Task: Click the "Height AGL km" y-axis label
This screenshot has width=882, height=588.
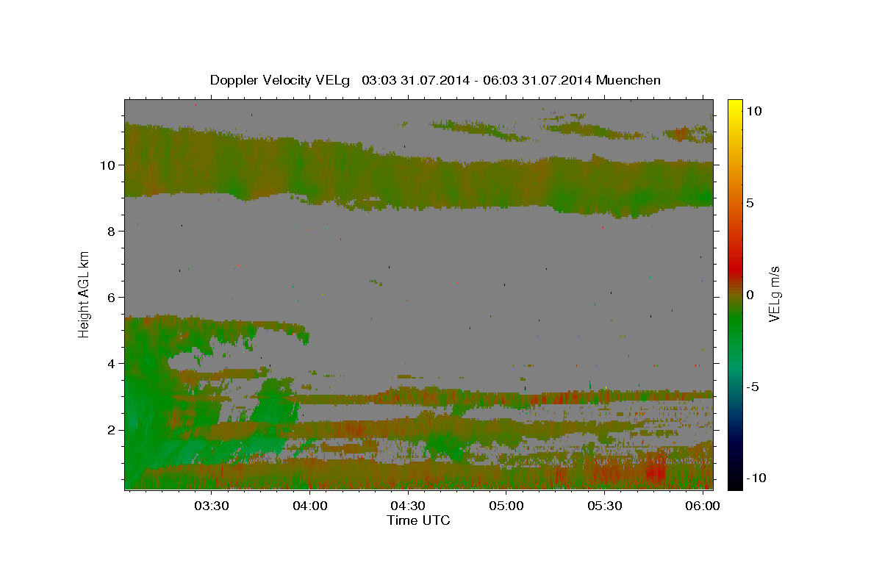Action: coord(85,294)
